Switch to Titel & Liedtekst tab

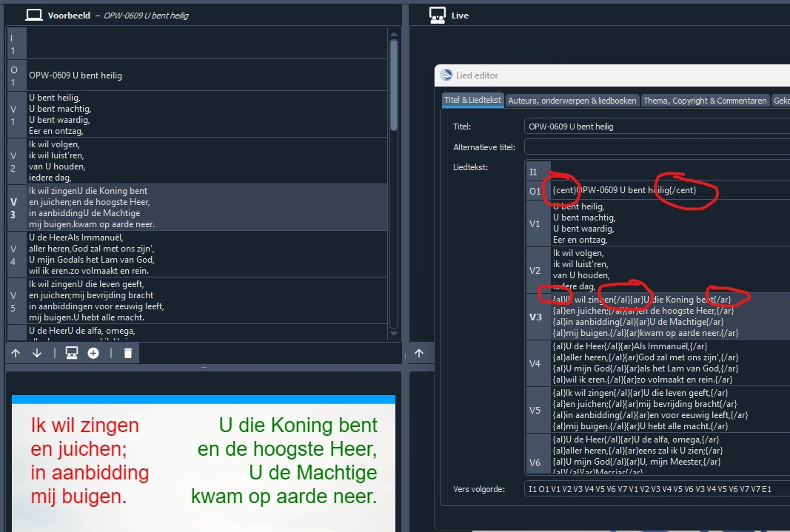click(x=472, y=101)
